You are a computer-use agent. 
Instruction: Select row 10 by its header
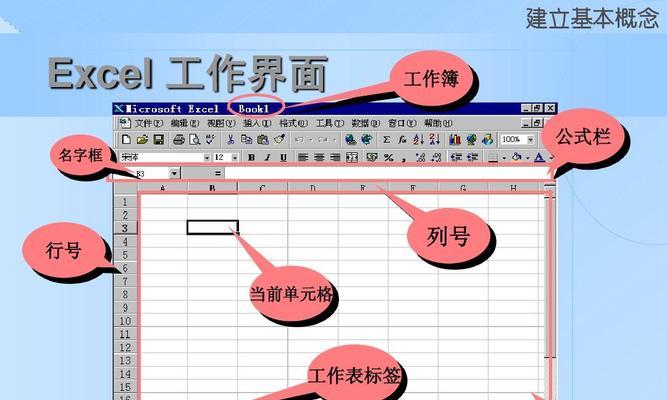pyautogui.click(x=125, y=321)
